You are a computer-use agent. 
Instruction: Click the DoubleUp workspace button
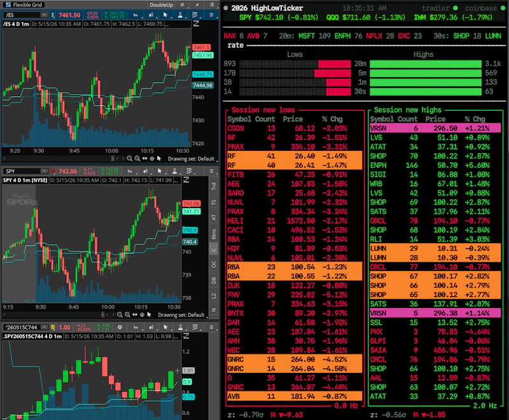(x=162, y=5)
